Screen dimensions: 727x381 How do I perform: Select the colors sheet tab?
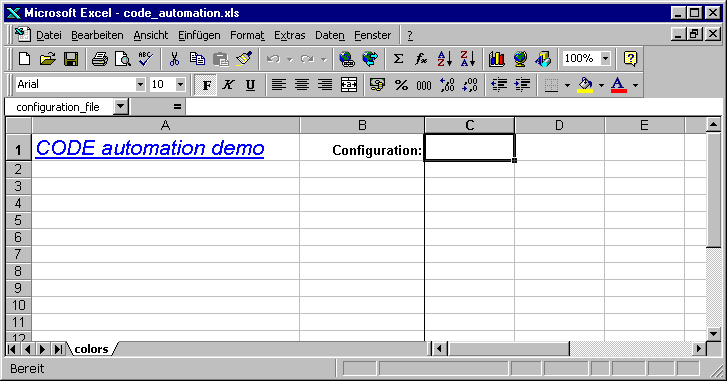pyautogui.click(x=91, y=349)
